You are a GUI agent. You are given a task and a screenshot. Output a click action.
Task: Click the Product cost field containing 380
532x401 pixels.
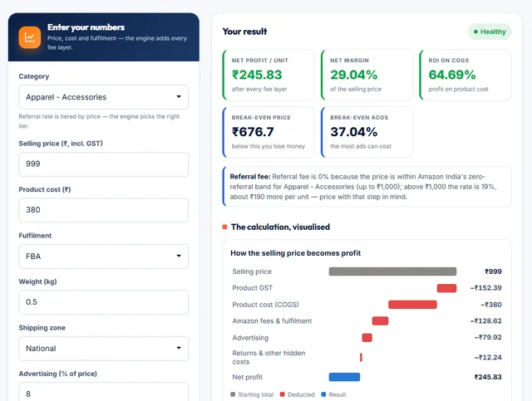tap(103, 210)
